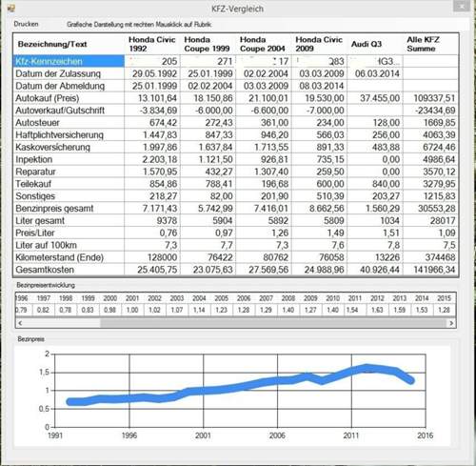476x466 pixels.
Task: Click the Honda Civic 1992 column header
Action: tap(152, 44)
